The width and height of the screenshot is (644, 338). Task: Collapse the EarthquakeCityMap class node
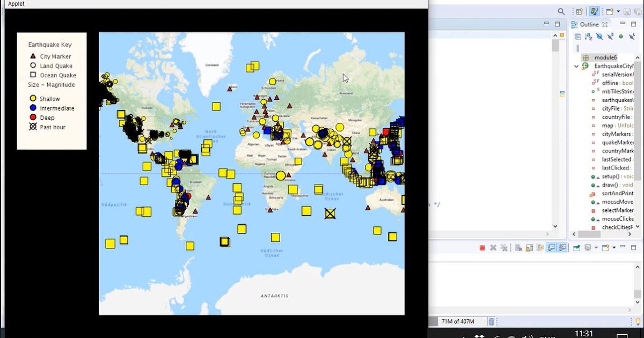click(x=577, y=66)
